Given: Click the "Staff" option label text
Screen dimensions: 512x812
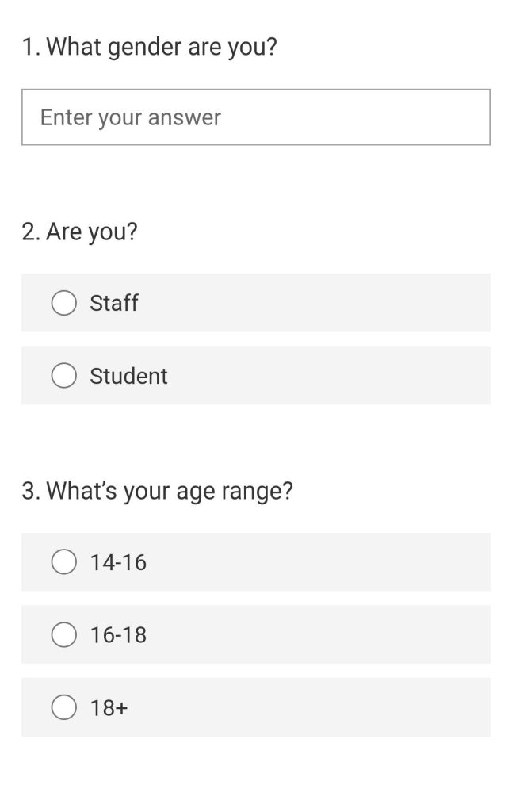Looking at the screenshot, I should click(x=114, y=303).
